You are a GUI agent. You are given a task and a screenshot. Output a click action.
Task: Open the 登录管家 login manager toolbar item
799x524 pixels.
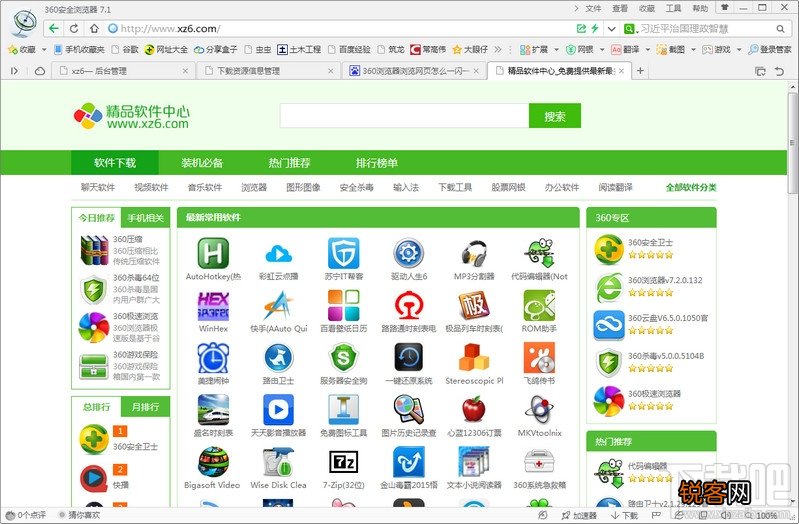pyautogui.click(x=769, y=49)
